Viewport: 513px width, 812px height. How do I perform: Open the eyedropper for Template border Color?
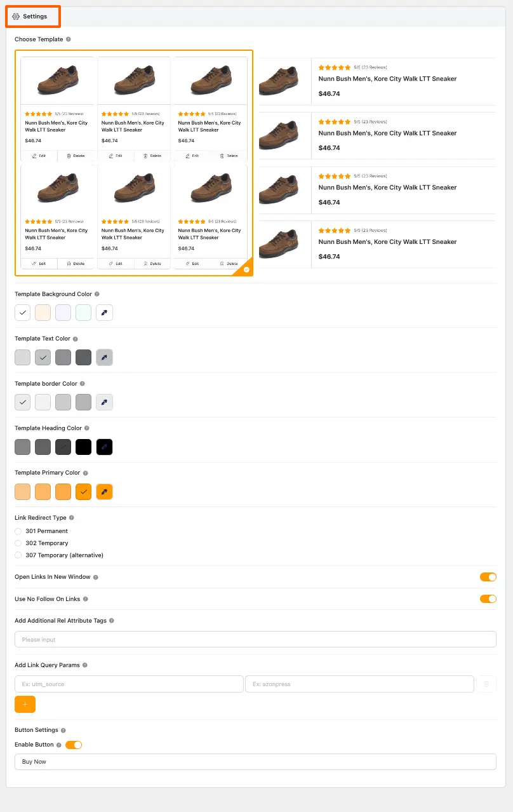104,402
